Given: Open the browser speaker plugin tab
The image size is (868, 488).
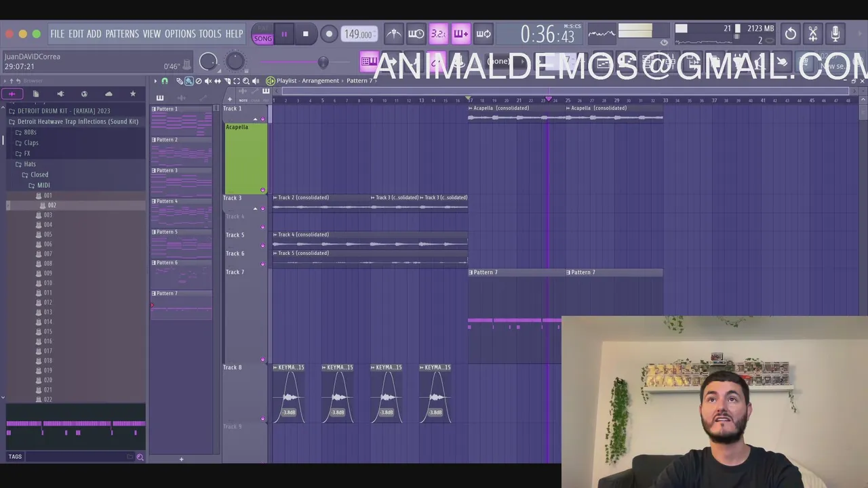Looking at the screenshot, I should pos(60,94).
